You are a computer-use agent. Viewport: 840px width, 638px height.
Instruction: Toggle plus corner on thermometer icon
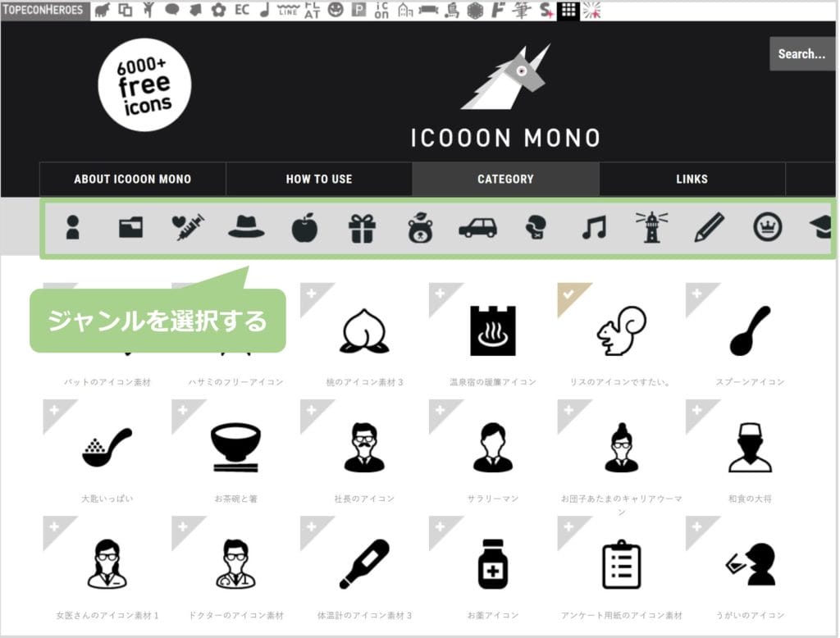313,528
